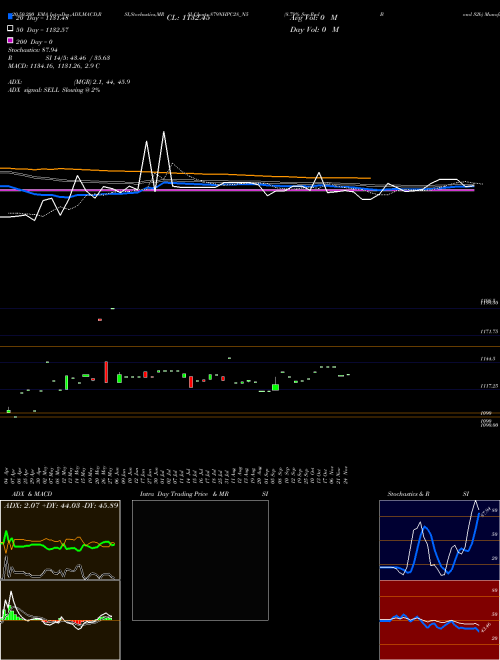Click the 1144.5 price axis label
This screenshot has height=660, width=500.
[x=489, y=359]
